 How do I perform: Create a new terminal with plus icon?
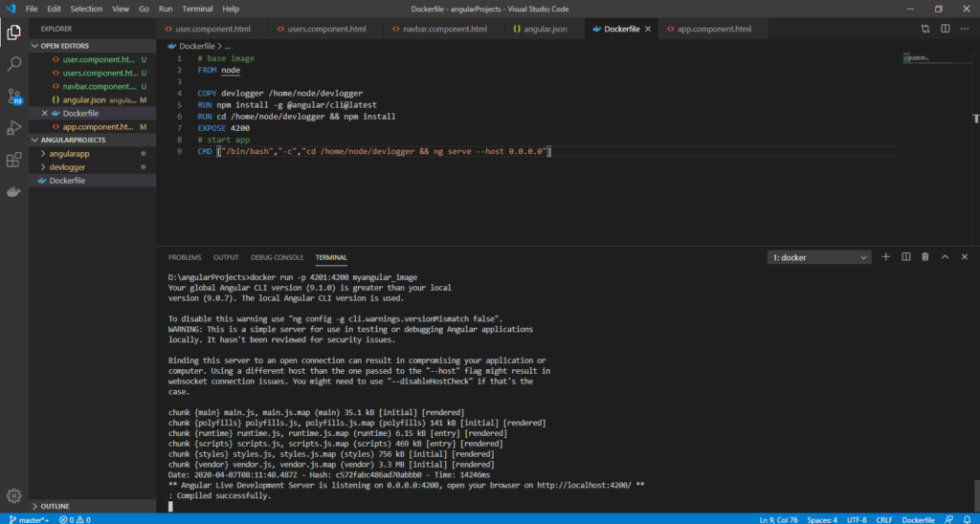(x=885, y=257)
